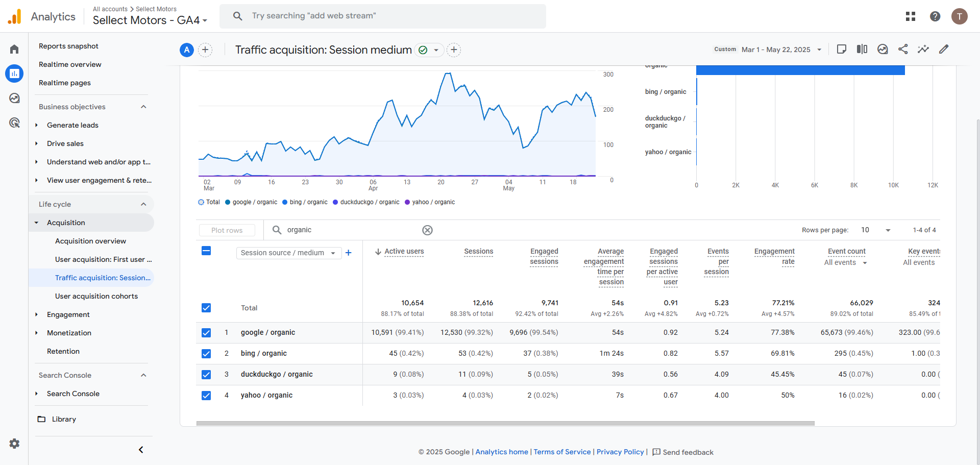Open Privacy Policy link

tap(620, 452)
